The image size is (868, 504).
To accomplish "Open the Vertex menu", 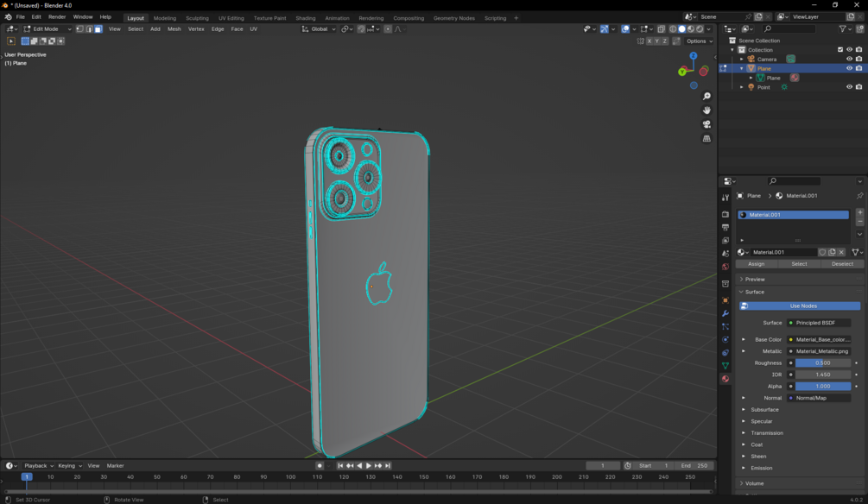I will pyautogui.click(x=196, y=28).
